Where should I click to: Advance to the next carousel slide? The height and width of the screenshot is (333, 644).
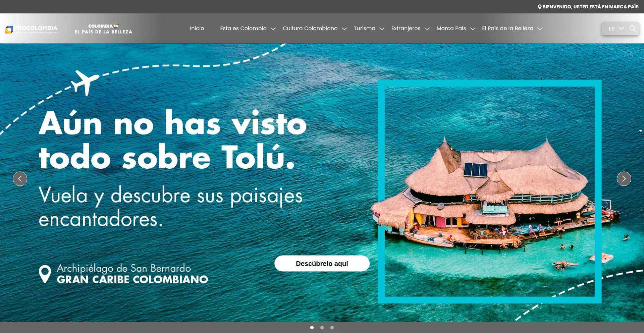pyautogui.click(x=624, y=178)
